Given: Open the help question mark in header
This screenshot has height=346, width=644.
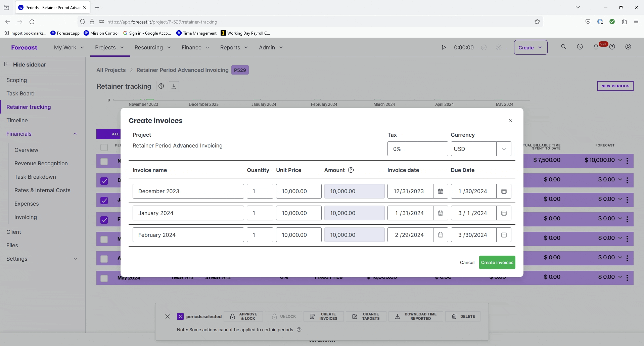Looking at the screenshot, I should (x=612, y=47).
